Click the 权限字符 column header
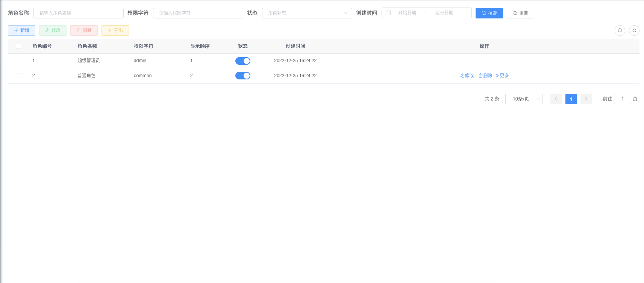This screenshot has width=644, height=283. click(144, 46)
